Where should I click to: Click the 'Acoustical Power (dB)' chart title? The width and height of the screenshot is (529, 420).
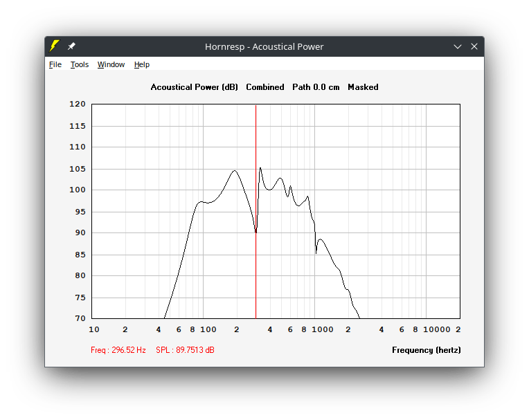tap(194, 87)
